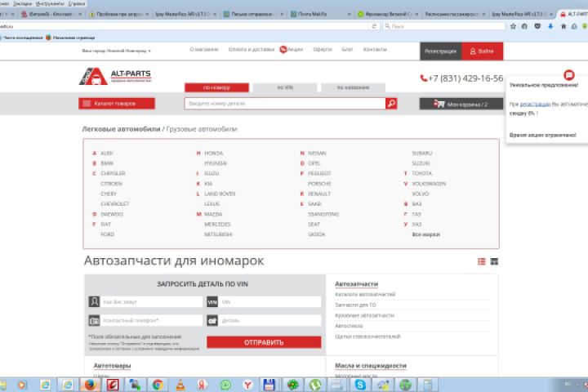The height and width of the screenshot is (392, 588).
Task: Open uTorrent from the taskbar
Action: (315, 385)
